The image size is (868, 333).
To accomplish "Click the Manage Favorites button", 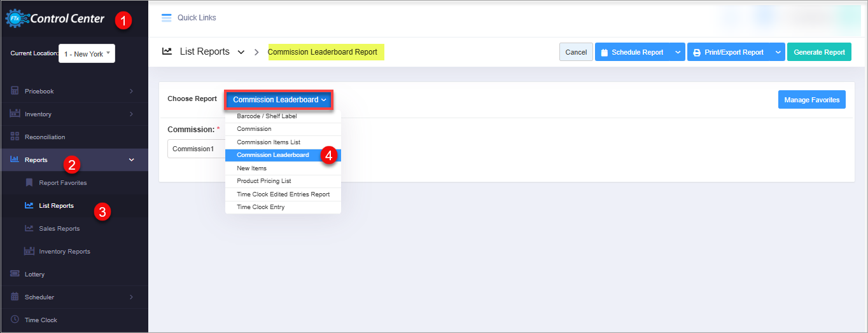I will click(x=812, y=100).
